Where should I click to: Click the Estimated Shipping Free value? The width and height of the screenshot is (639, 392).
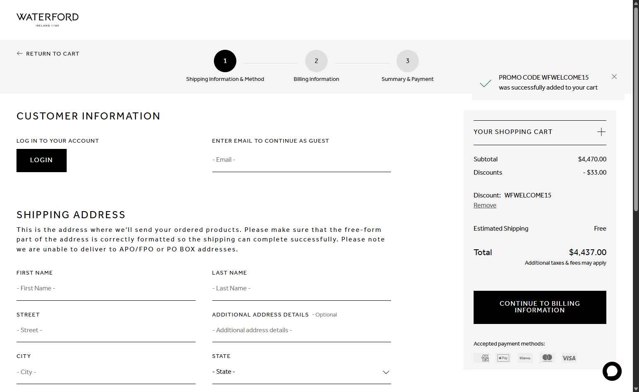tap(599, 229)
